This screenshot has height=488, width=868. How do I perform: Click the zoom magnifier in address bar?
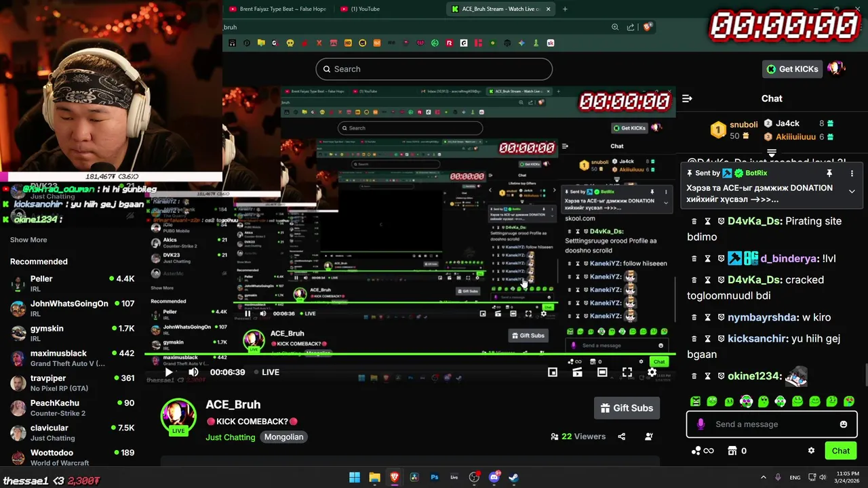pyautogui.click(x=615, y=27)
